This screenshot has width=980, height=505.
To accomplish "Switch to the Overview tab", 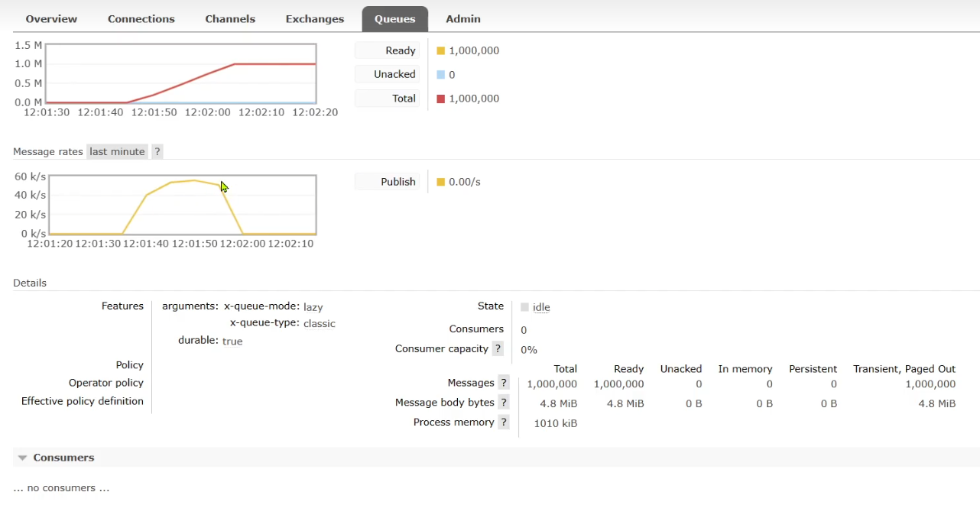I will (51, 19).
